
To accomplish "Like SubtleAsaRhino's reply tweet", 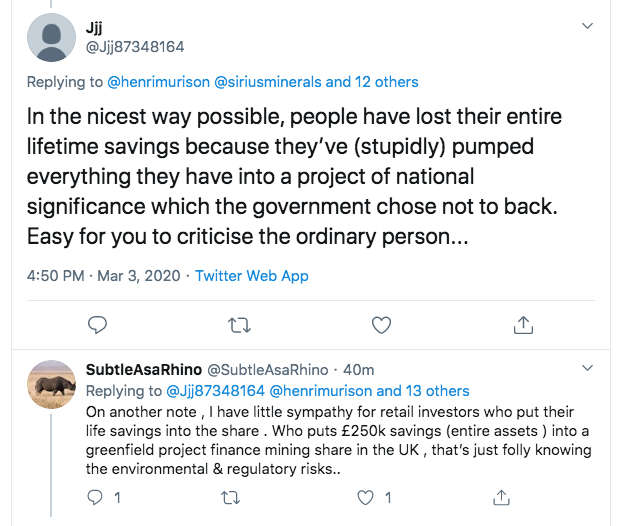I will tap(367, 497).
